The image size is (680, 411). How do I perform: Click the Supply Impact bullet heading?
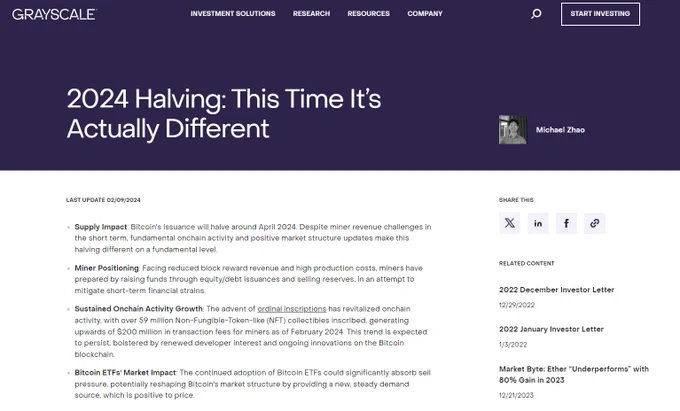[101, 227]
